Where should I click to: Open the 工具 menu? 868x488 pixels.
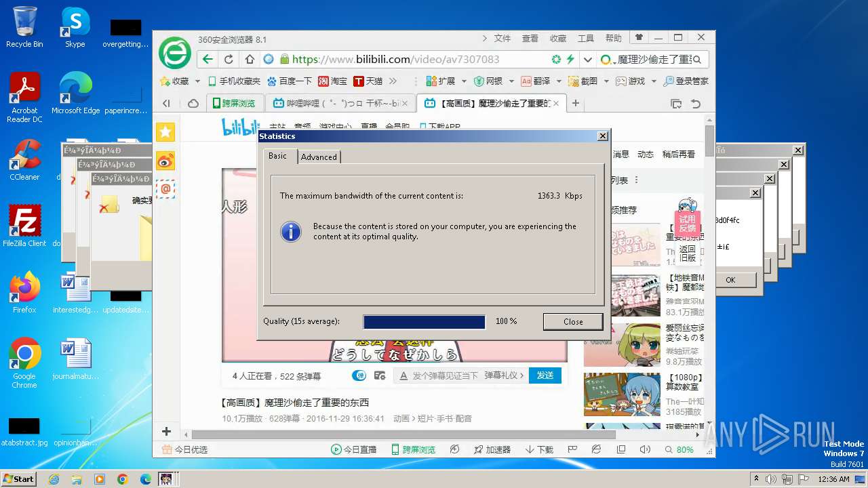586,39
